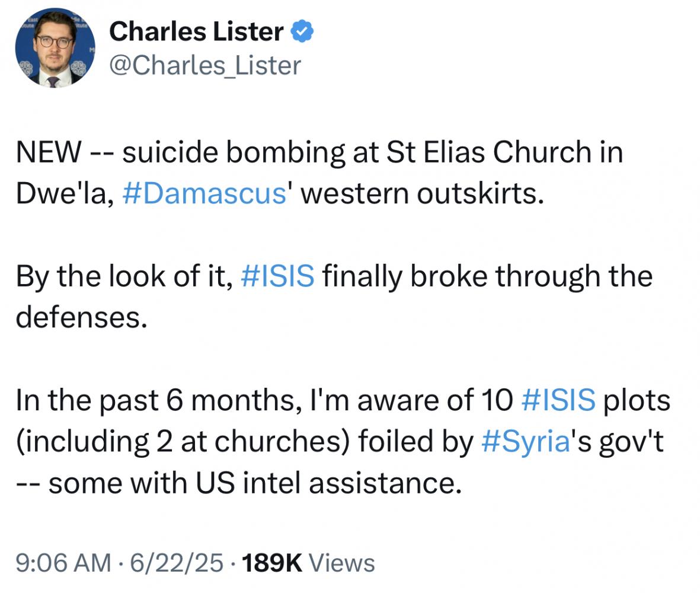This screenshot has width=700, height=593.
Task: Click the 9:06 AM timestamp
Action: tap(63, 562)
